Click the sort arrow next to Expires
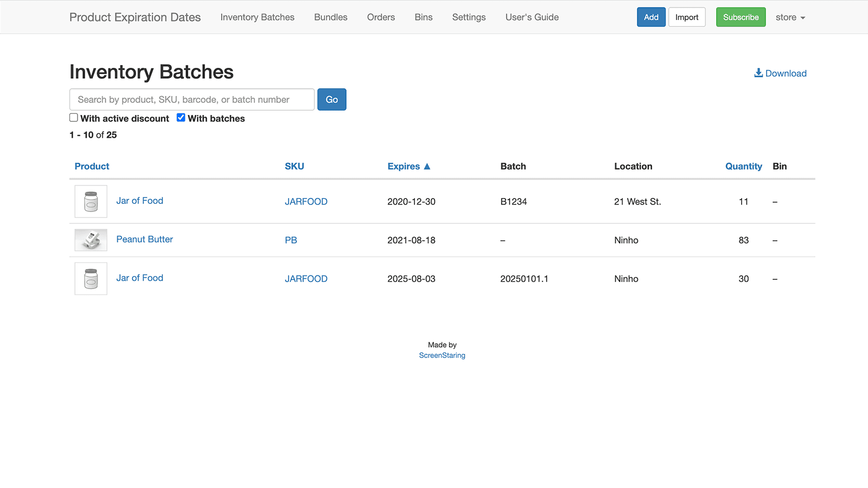This screenshot has width=868, height=488. [x=427, y=166]
